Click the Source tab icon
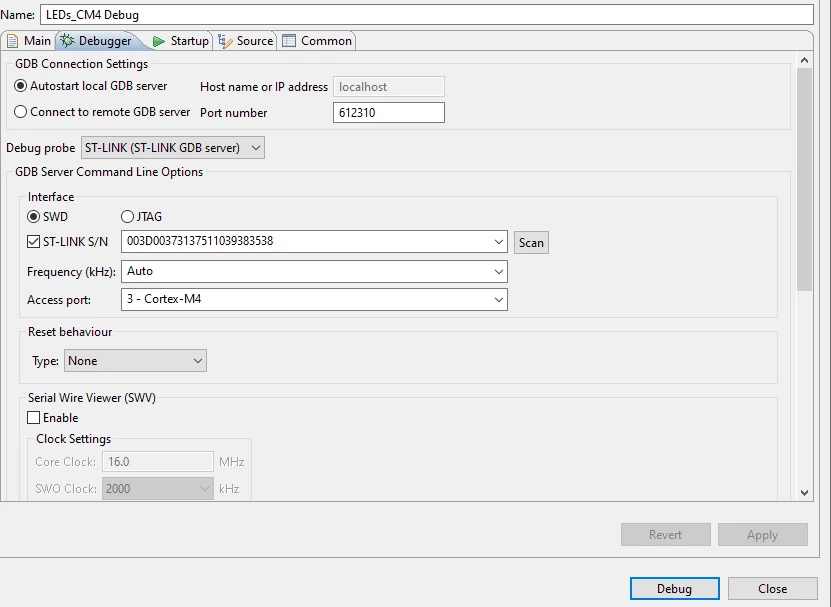This screenshot has height=607, width=831. coord(225,41)
